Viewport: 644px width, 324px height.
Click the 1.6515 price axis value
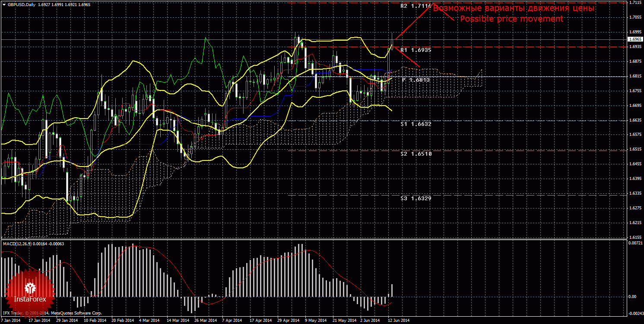(634, 149)
